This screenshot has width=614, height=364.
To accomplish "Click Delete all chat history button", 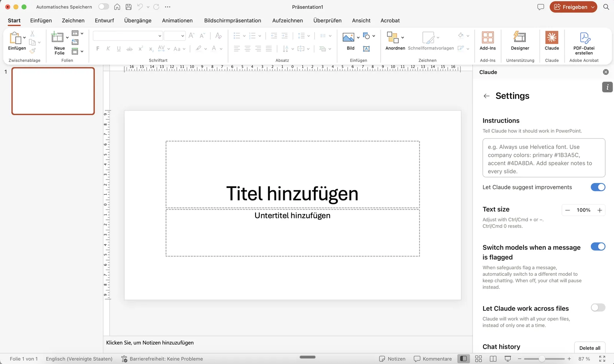I will click(x=589, y=348).
